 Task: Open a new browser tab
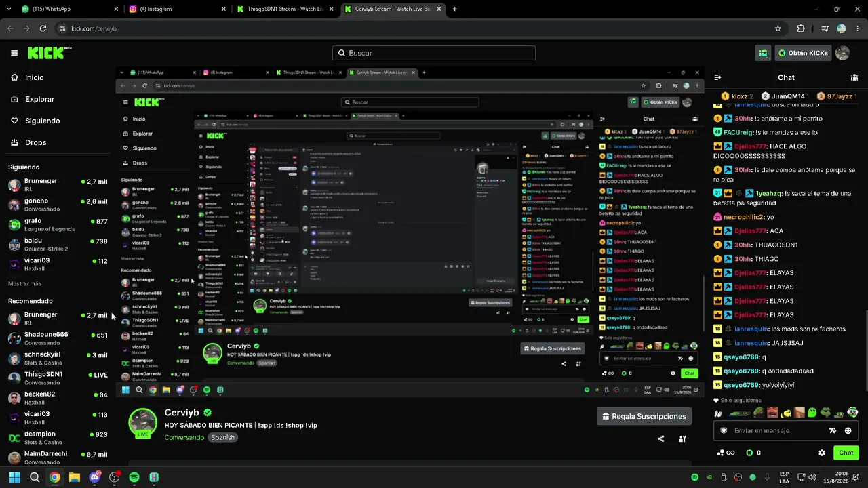coord(454,9)
